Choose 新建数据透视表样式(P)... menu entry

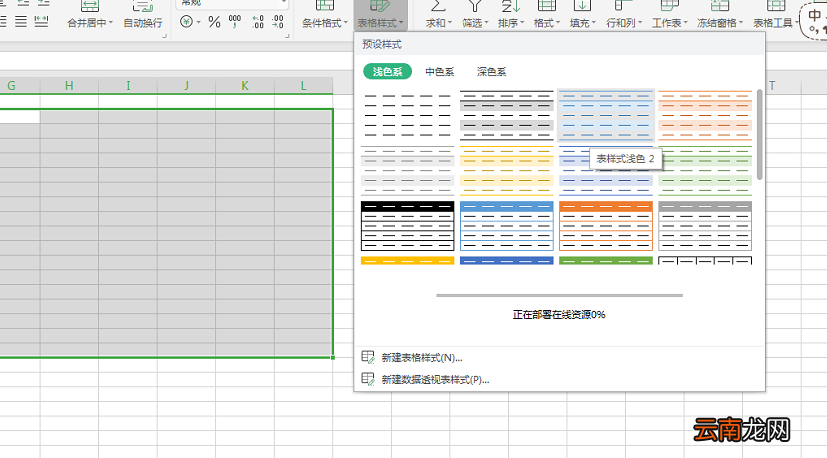(x=425, y=379)
